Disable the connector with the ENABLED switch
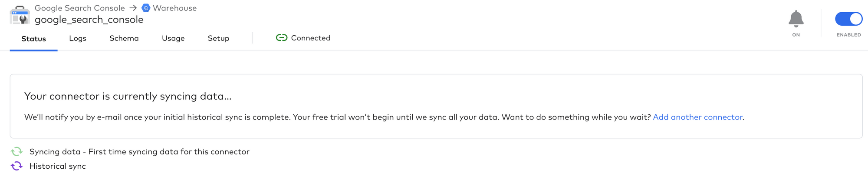The image size is (868, 187). 848,19
